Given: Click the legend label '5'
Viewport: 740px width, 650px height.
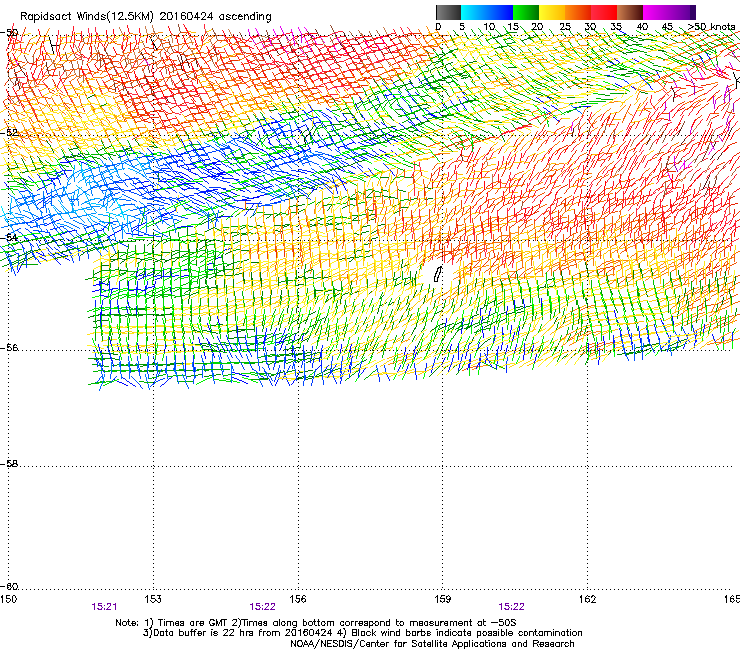Looking at the screenshot, I should tap(462, 27).
